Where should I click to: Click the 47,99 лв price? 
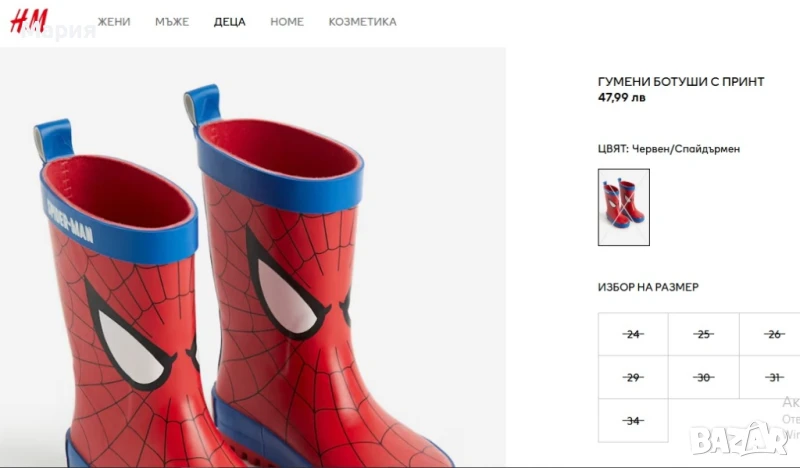(x=621, y=98)
